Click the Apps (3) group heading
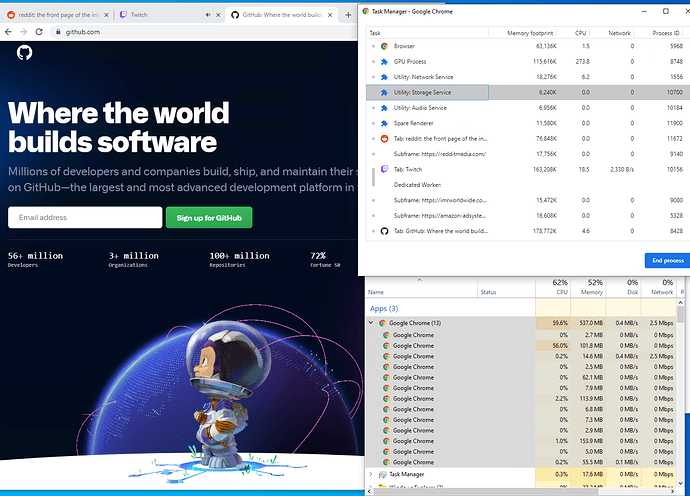Image resolution: width=690 pixels, height=496 pixels. click(384, 309)
